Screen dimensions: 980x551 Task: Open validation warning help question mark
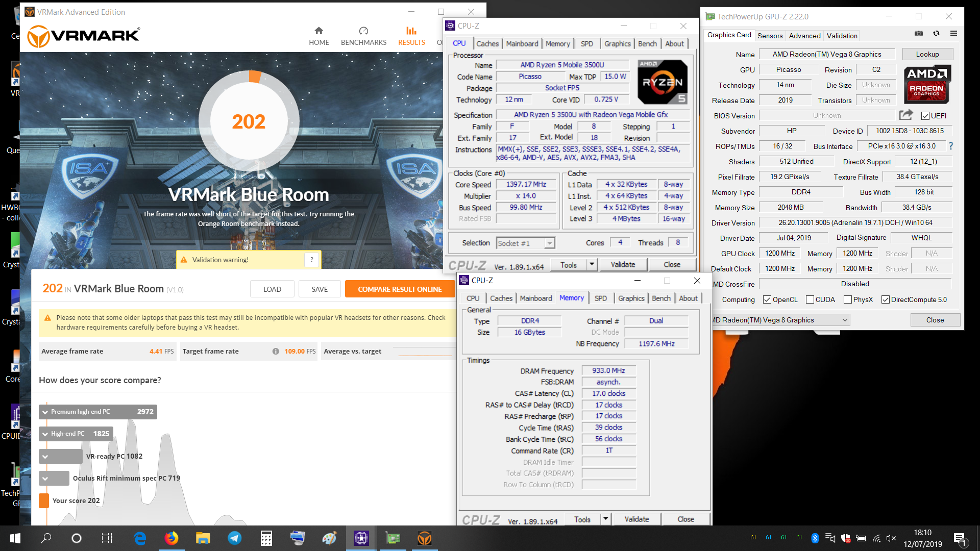click(x=311, y=260)
